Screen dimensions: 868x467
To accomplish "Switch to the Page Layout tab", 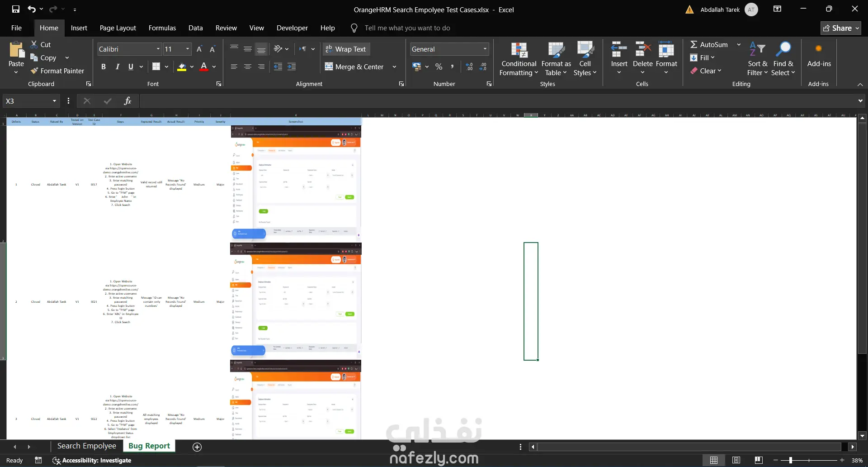I will click(118, 28).
